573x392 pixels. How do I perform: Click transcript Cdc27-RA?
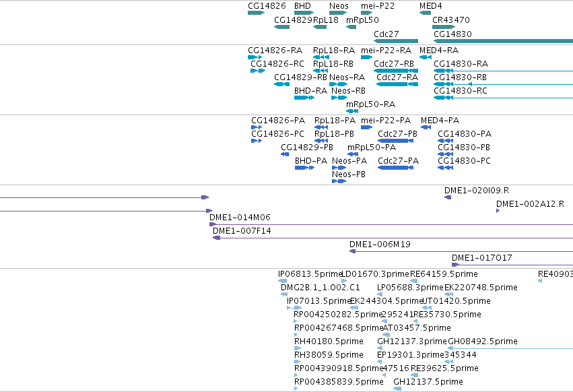click(397, 84)
